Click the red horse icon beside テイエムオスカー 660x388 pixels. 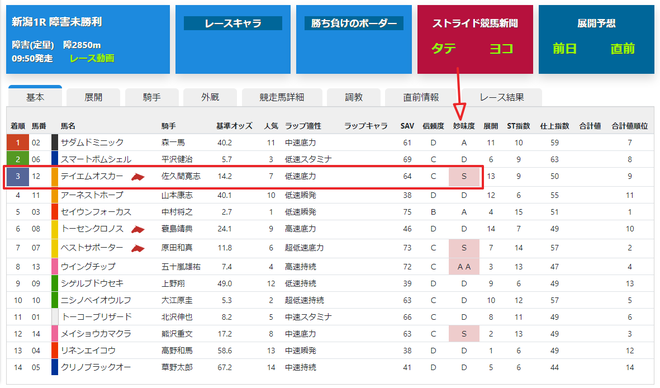pyautogui.click(x=137, y=177)
